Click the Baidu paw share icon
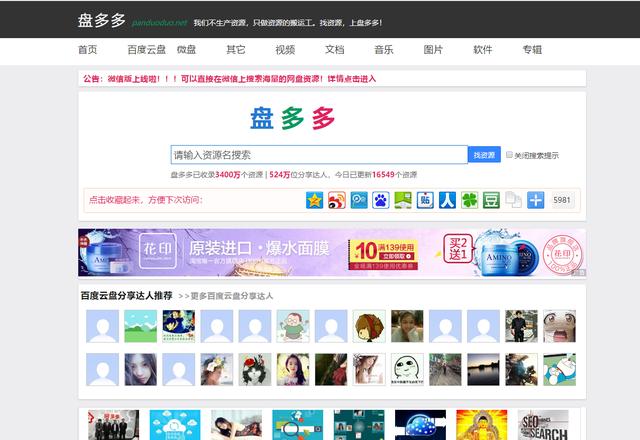Viewport: 640px width, 440px height. click(x=381, y=200)
